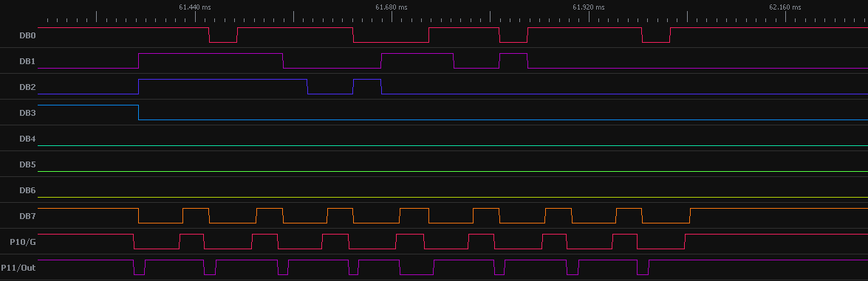Screen dimensions: 868x281
Task: Click the 61.440 ms ruler marker
Action: tap(195, 7)
